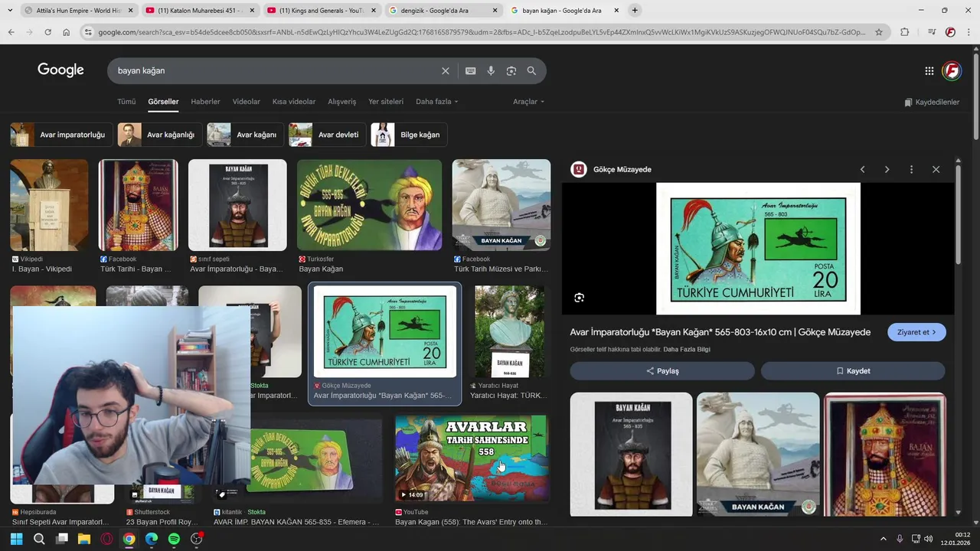Select the Avar imparatorluğu filter chip
This screenshot has height=551, width=980.
[62, 135]
